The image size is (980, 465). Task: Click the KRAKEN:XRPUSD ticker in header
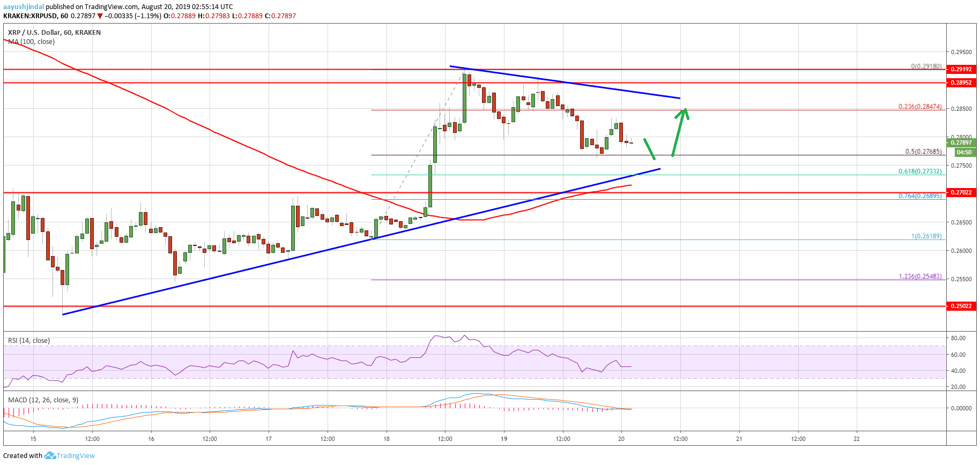click(31, 16)
